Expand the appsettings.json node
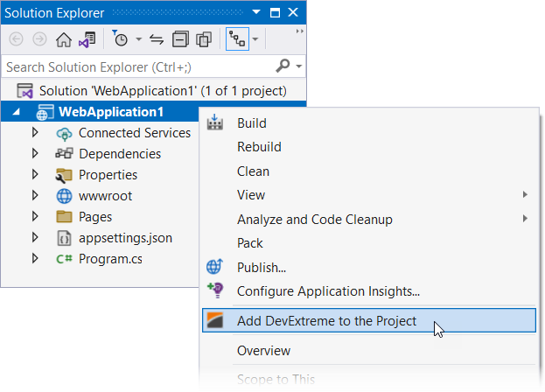 (35, 237)
